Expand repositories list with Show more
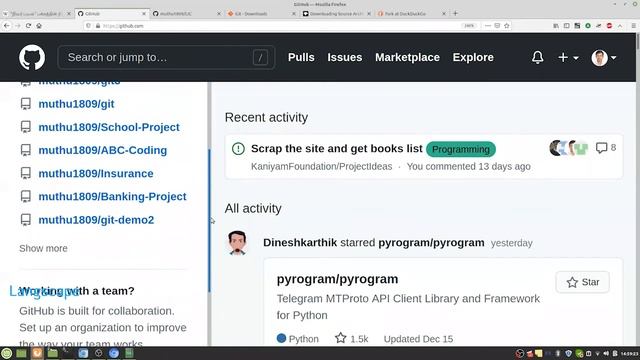The image size is (640, 360). tap(43, 248)
